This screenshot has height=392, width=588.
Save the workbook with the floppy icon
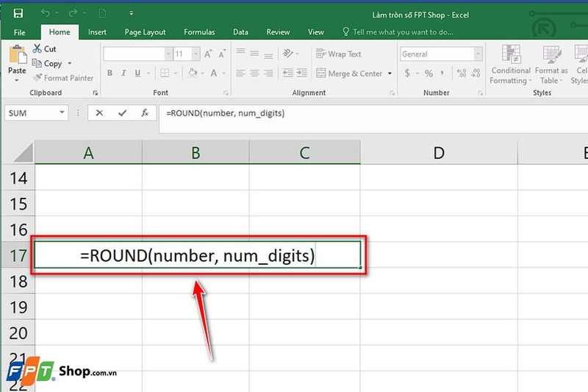coord(18,13)
